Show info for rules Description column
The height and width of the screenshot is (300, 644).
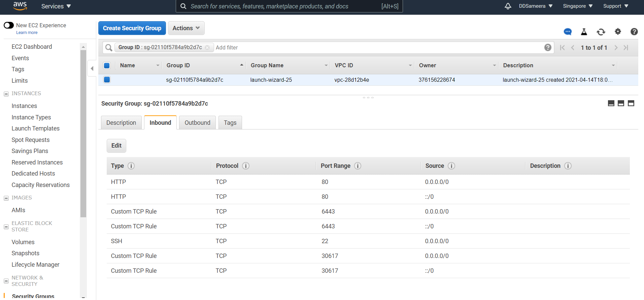[x=568, y=166]
